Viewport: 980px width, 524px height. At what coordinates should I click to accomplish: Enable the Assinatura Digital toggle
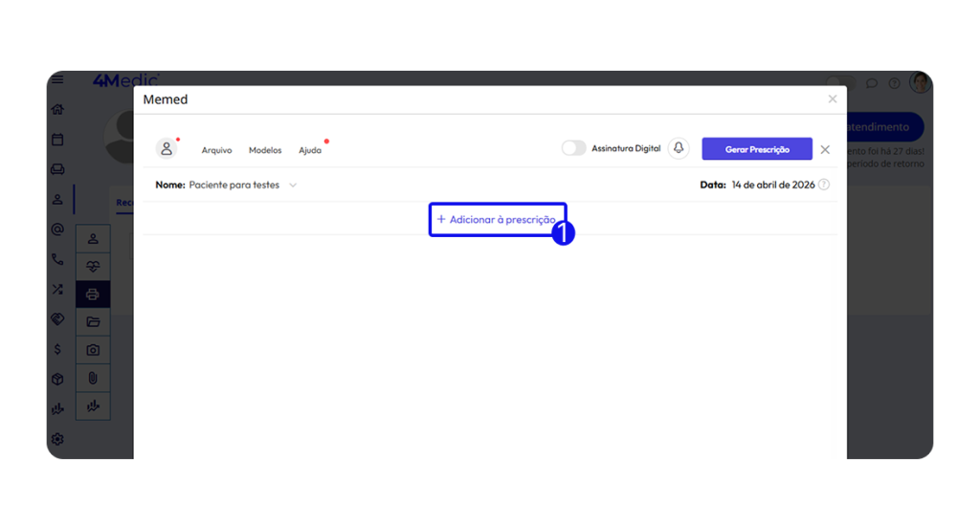click(573, 148)
